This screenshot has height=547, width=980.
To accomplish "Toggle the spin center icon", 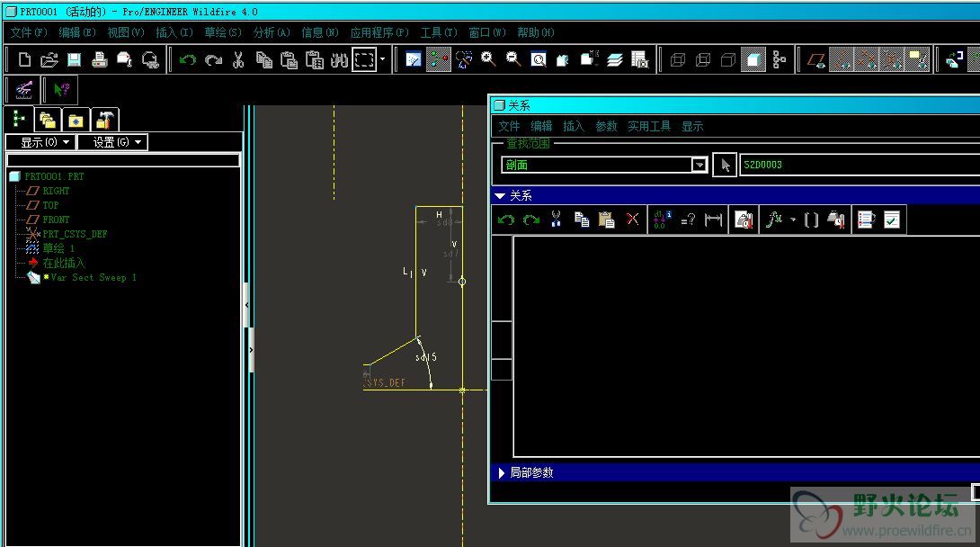I will pyautogui.click(x=438, y=60).
